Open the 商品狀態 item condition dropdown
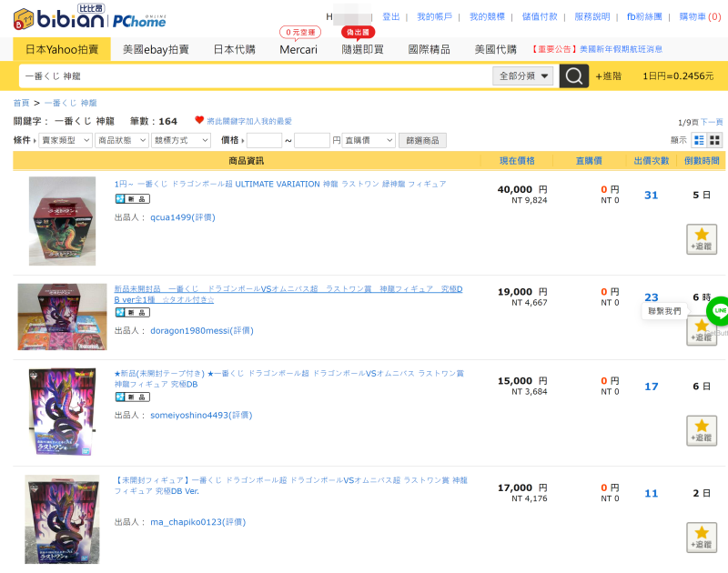The height and width of the screenshot is (573, 728). tap(121, 141)
